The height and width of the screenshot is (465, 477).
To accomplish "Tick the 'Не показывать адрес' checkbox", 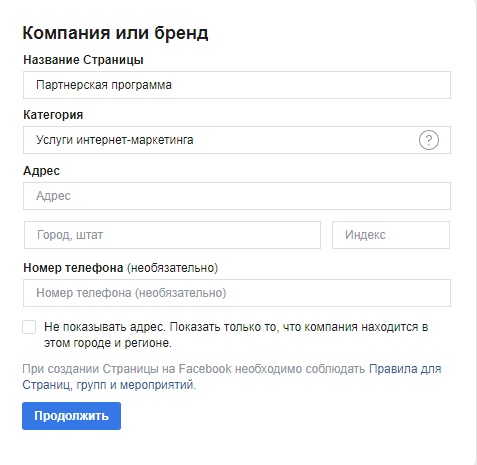I will click(29, 327).
